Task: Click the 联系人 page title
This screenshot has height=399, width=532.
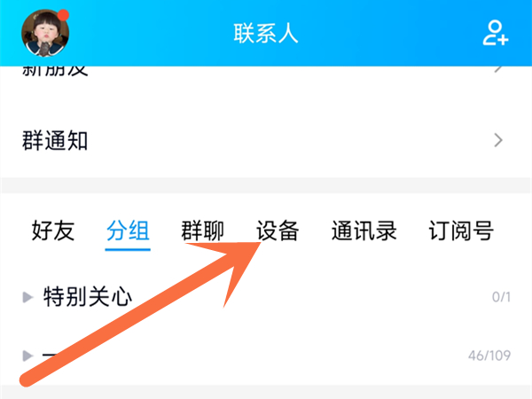Action: pos(266,34)
